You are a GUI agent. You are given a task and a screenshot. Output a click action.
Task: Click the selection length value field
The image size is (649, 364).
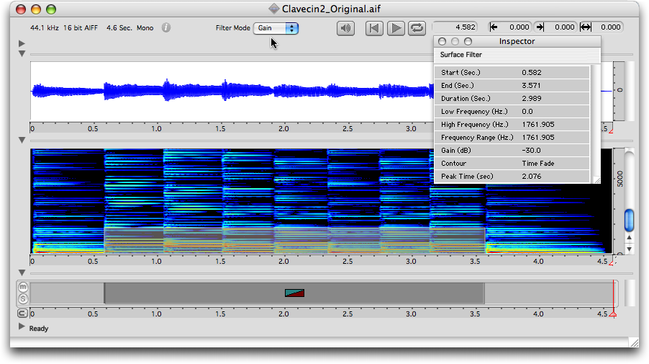pos(608,27)
